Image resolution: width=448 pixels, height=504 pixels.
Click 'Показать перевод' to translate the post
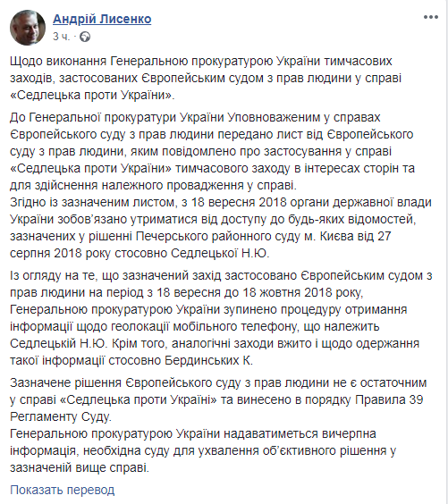(x=62, y=490)
